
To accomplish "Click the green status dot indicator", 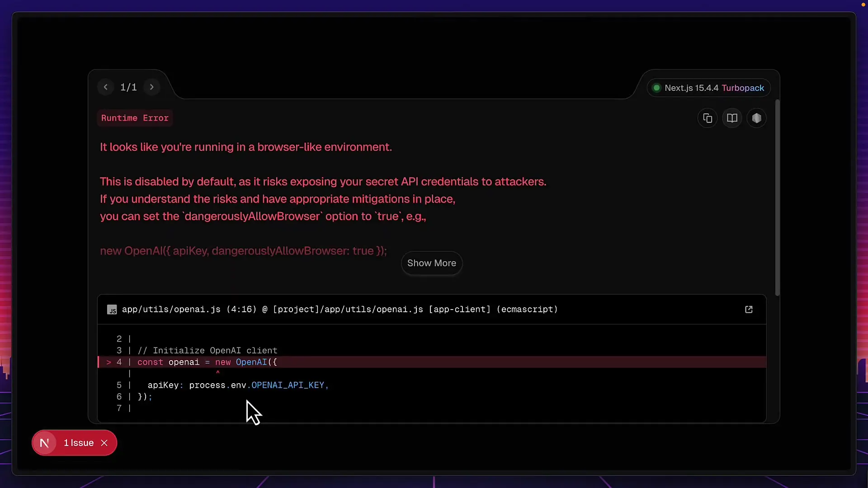I will tap(656, 88).
